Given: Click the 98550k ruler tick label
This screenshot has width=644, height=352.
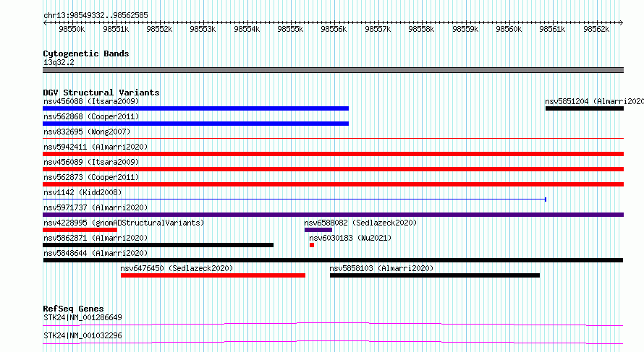Looking at the screenshot, I should (x=72, y=30).
